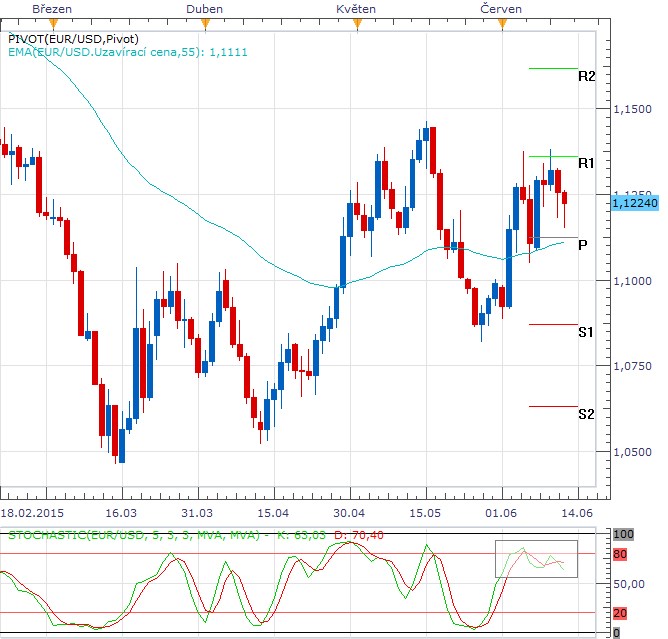
Task: Click the stochastic 100 level label
Action: tap(623, 534)
